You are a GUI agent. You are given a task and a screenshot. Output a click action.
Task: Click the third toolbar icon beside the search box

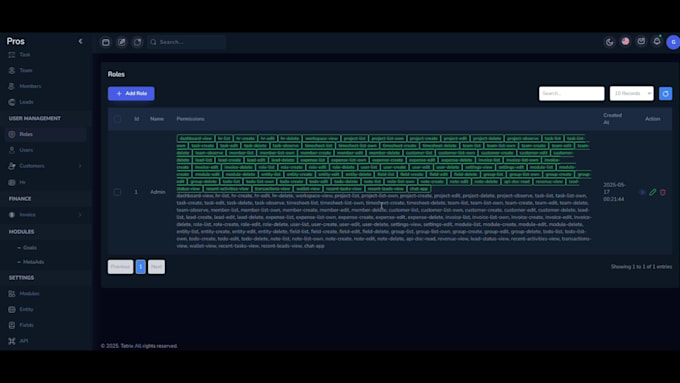click(137, 42)
